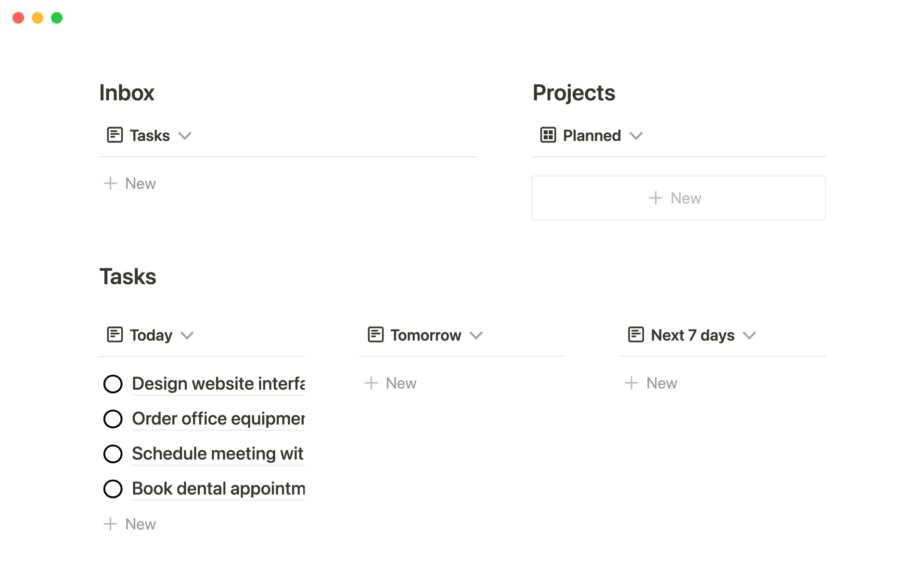Click the plus icon under Inbox Tasks
The height and width of the screenshot is (578, 924).
[x=110, y=184]
